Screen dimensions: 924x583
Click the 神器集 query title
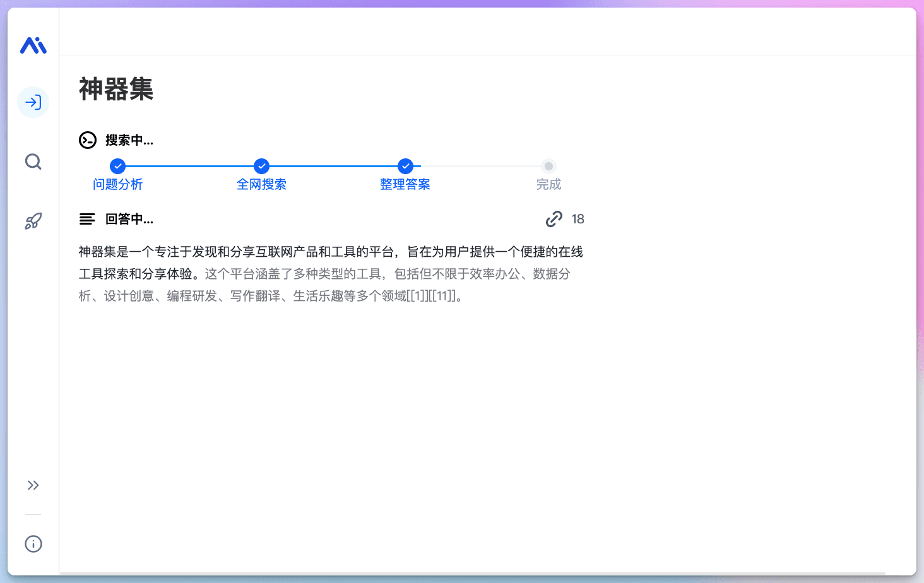[x=116, y=89]
